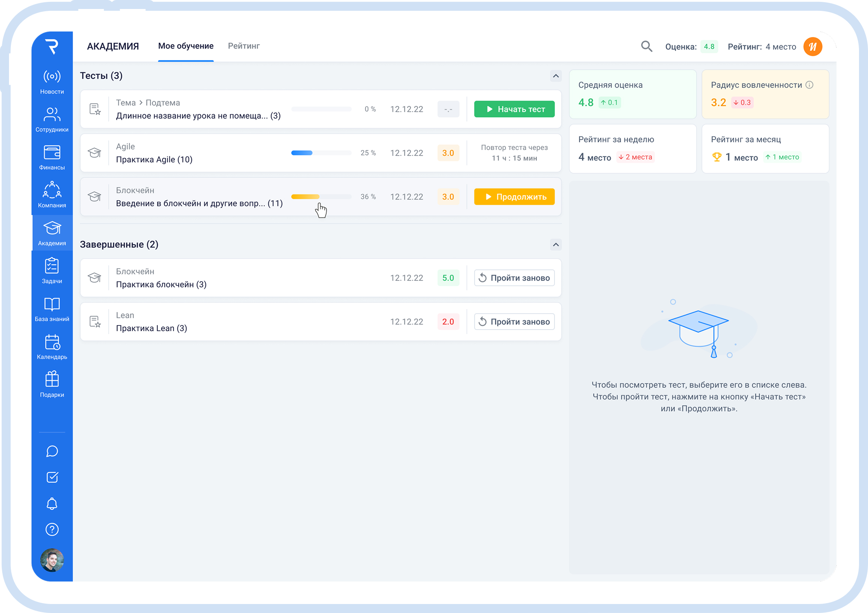
Task: Open the Новости sidebar section
Action: click(52, 82)
